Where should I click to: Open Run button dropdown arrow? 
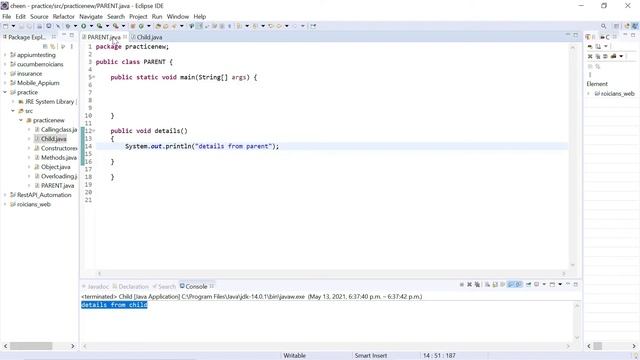coord(91,26)
